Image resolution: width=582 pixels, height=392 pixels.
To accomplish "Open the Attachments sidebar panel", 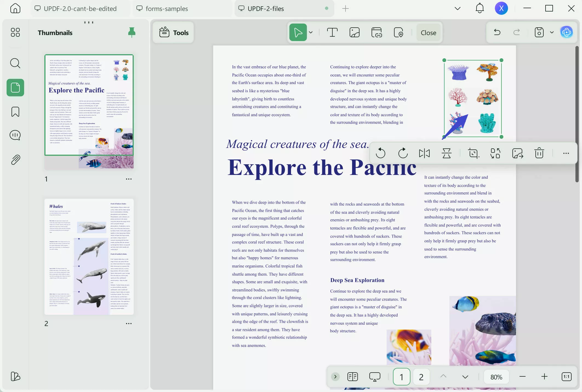I will (15, 160).
